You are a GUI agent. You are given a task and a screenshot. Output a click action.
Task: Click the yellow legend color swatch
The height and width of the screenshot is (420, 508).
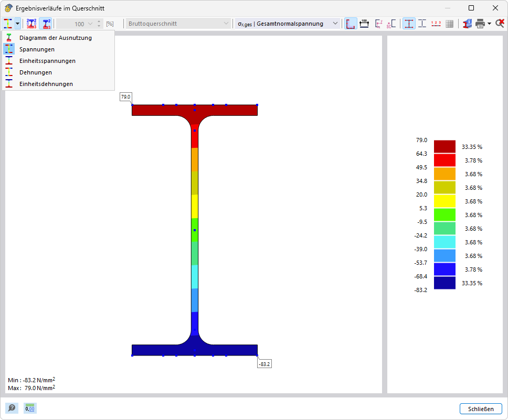click(444, 201)
